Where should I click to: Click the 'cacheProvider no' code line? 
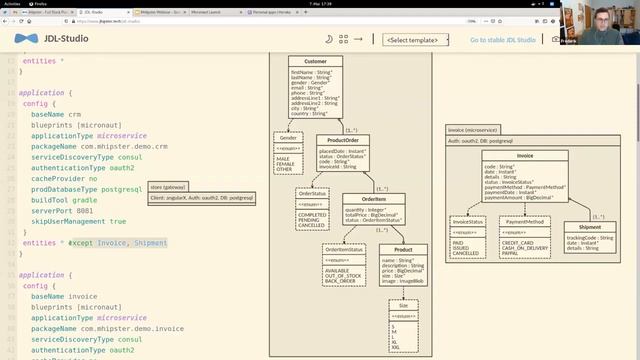pyautogui.click(x=64, y=179)
